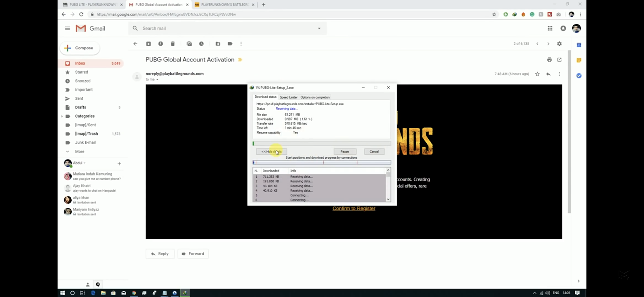Open Google apps grid
644x297 pixels.
tap(550, 29)
